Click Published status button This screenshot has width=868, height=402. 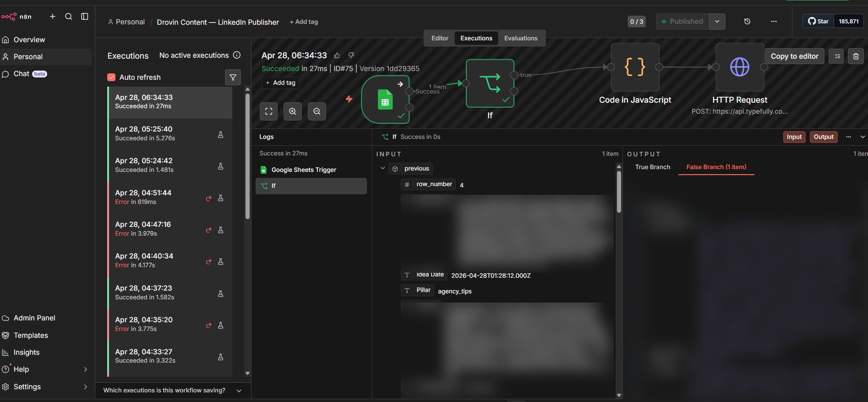coord(682,22)
